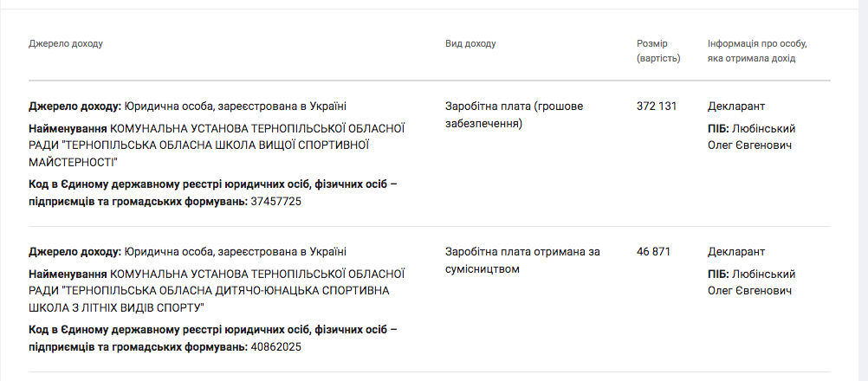
Task: Click 'ПІБ: Любінський' in first row
Action: (751, 129)
